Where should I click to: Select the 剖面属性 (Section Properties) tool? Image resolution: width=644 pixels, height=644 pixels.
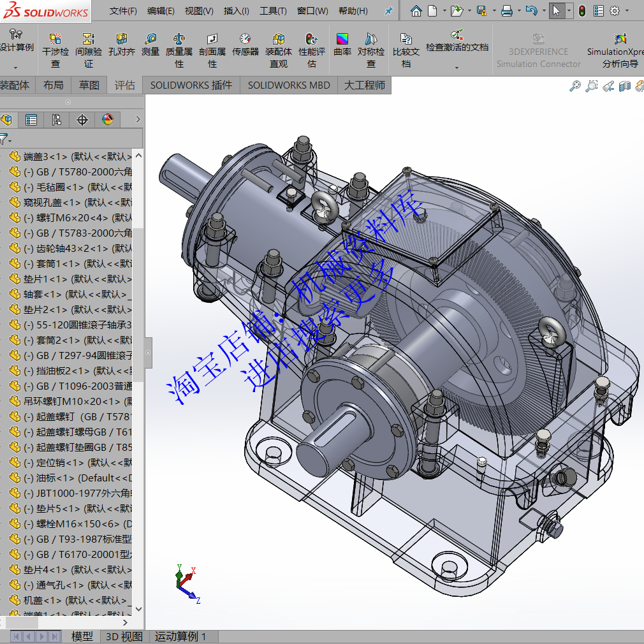212,49
